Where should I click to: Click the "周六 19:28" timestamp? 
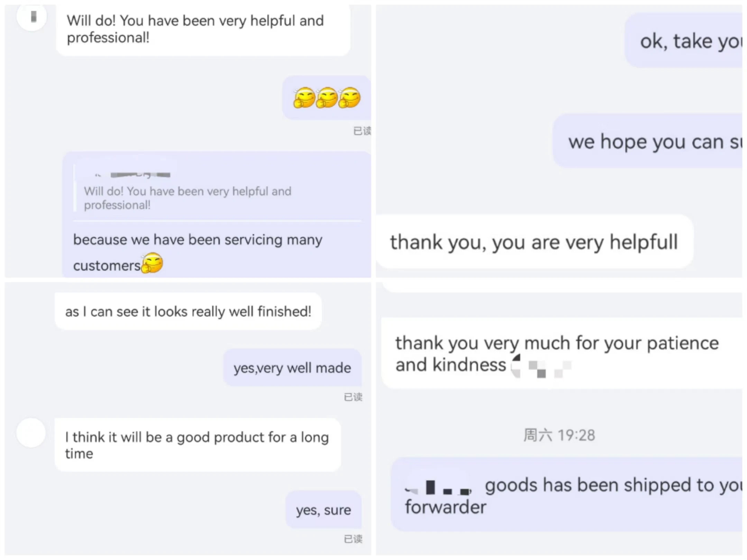point(559,435)
